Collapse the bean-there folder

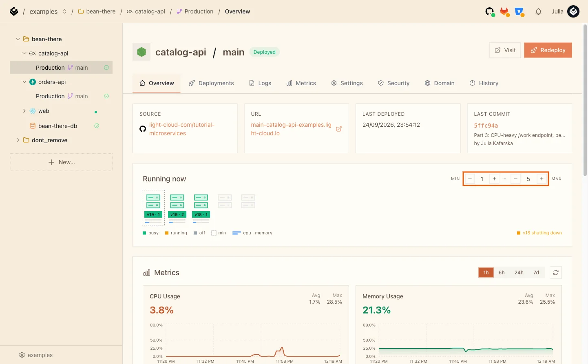click(x=18, y=39)
